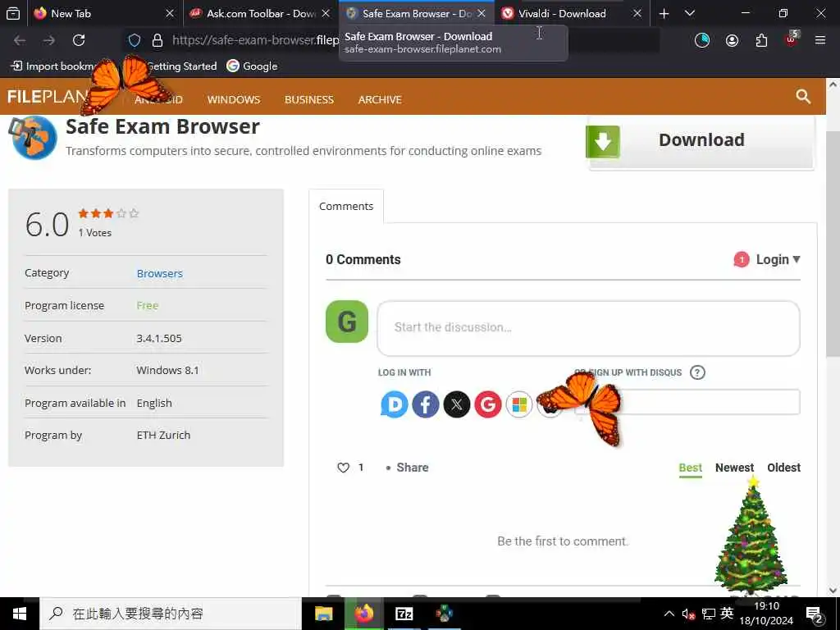Close the Safe Exam Browser tab
The height and width of the screenshot is (630, 840).
click(x=481, y=13)
